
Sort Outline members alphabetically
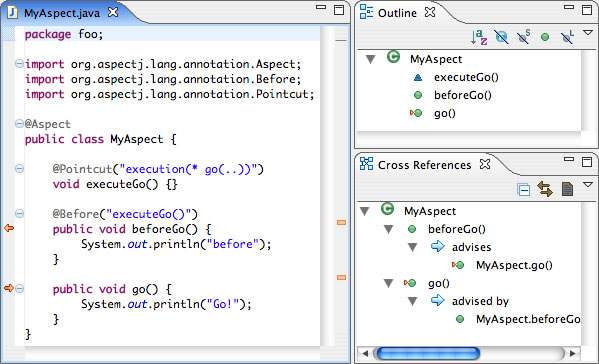(479, 37)
